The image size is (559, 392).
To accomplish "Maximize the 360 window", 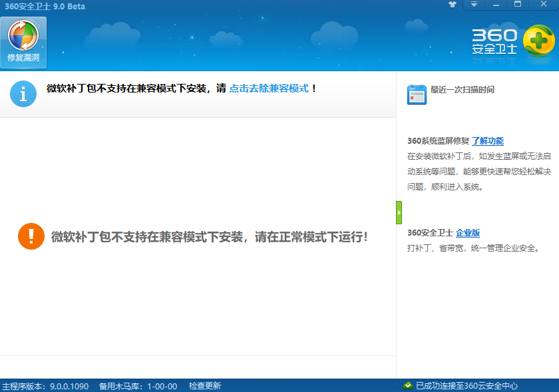I will (518, 5).
